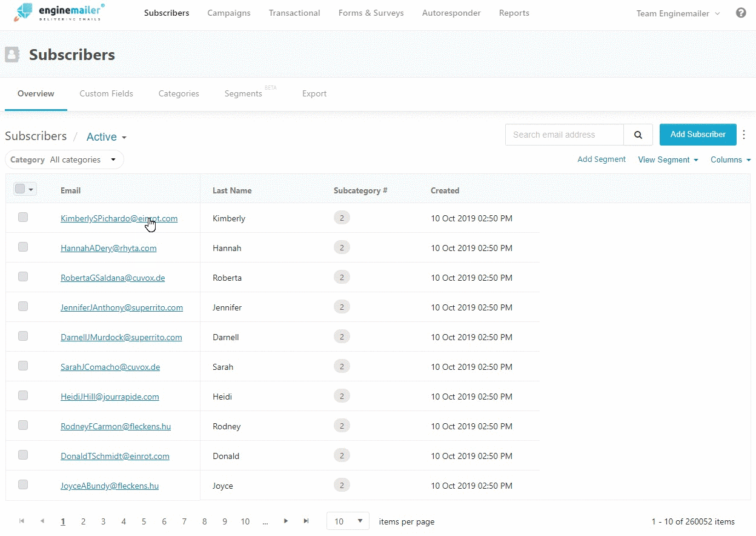Open the help question mark icon
Image resolution: width=756 pixels, height=536 pixels.
click(741, 13)
